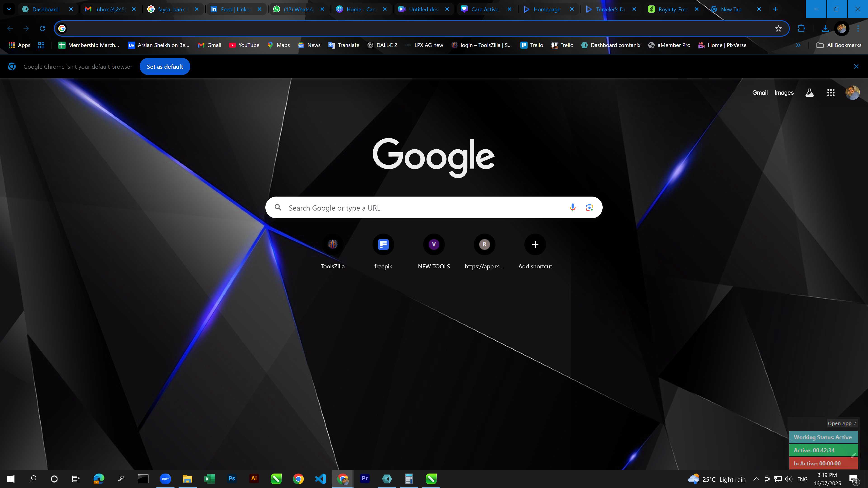Open Zoom from the taskbar
The image size is (868, 488).
pyautogui.click(x=165, y=479)
